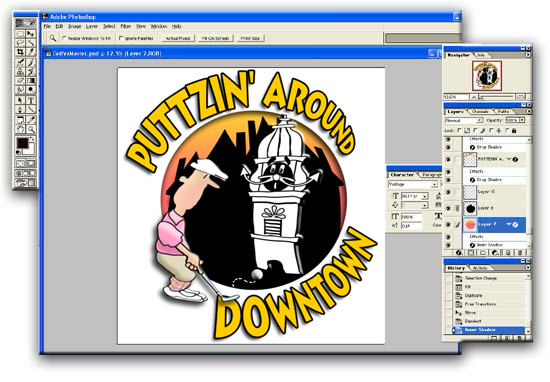Select the Pen tool

(20, 109)
